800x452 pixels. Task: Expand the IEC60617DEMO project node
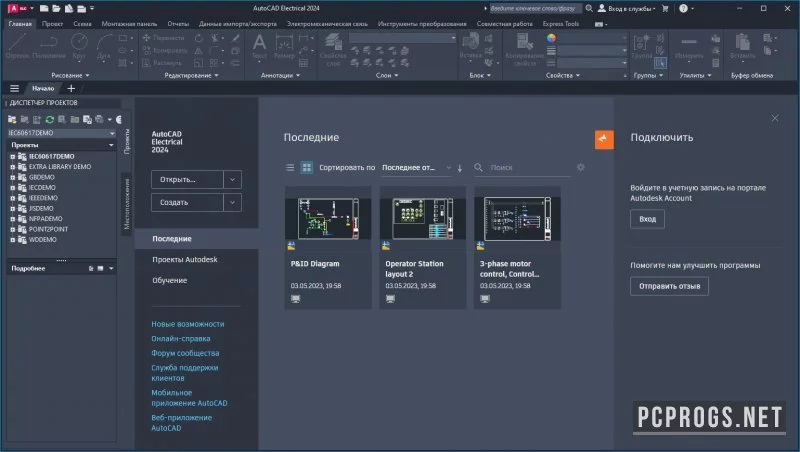click(x=13, y=157)
